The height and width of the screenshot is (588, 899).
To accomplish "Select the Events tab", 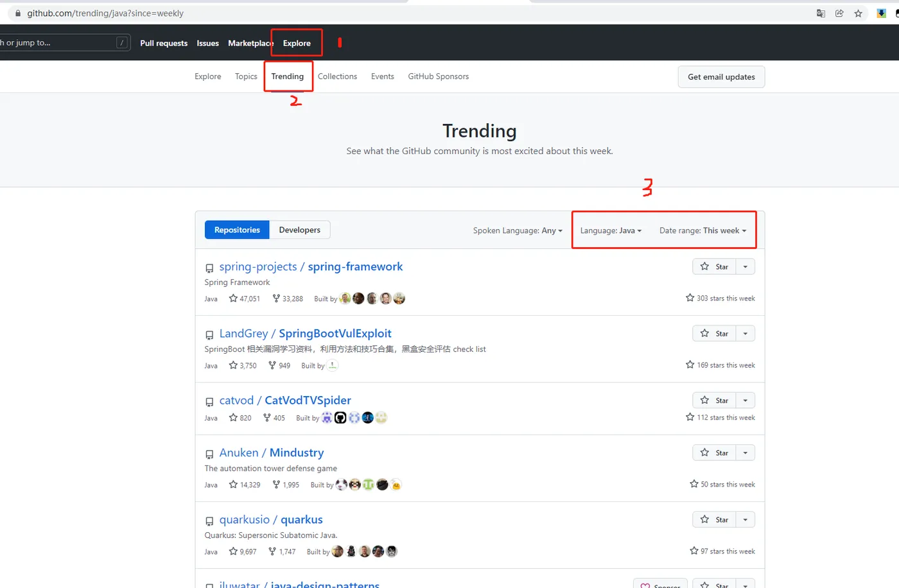I will 383,76.
